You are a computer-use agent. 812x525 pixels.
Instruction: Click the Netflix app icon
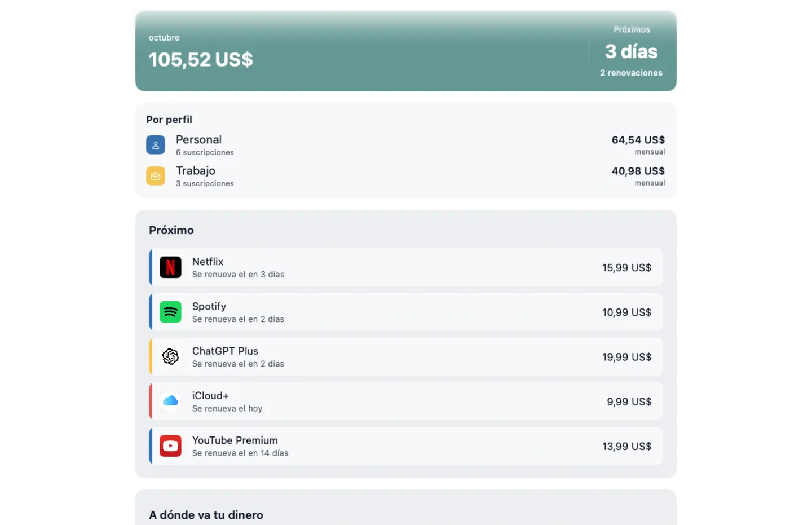tap(170, 267)
